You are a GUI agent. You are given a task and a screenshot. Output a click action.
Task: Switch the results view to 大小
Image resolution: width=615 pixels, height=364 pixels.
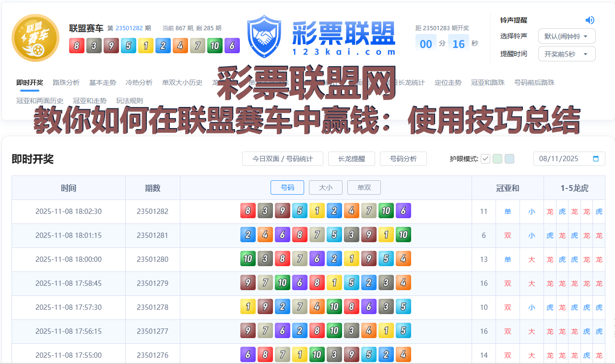coord(325,188)
